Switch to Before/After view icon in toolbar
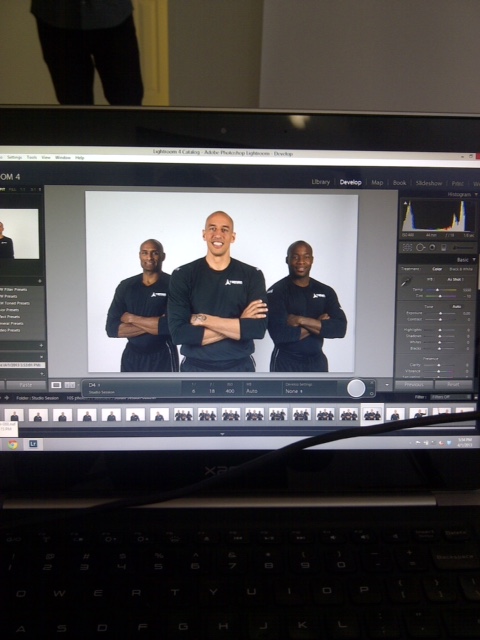This screenshot has width=480, height=640. (x=70, y=385)
